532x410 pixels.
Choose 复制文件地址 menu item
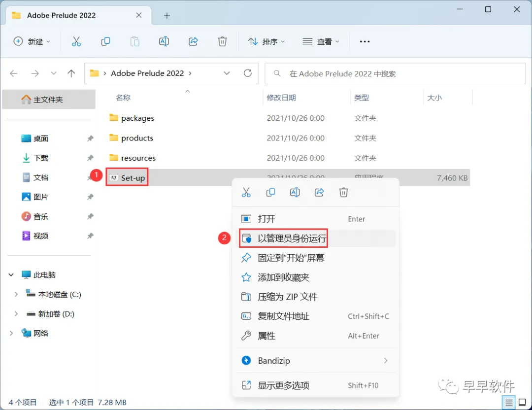[x=316, y=316]
